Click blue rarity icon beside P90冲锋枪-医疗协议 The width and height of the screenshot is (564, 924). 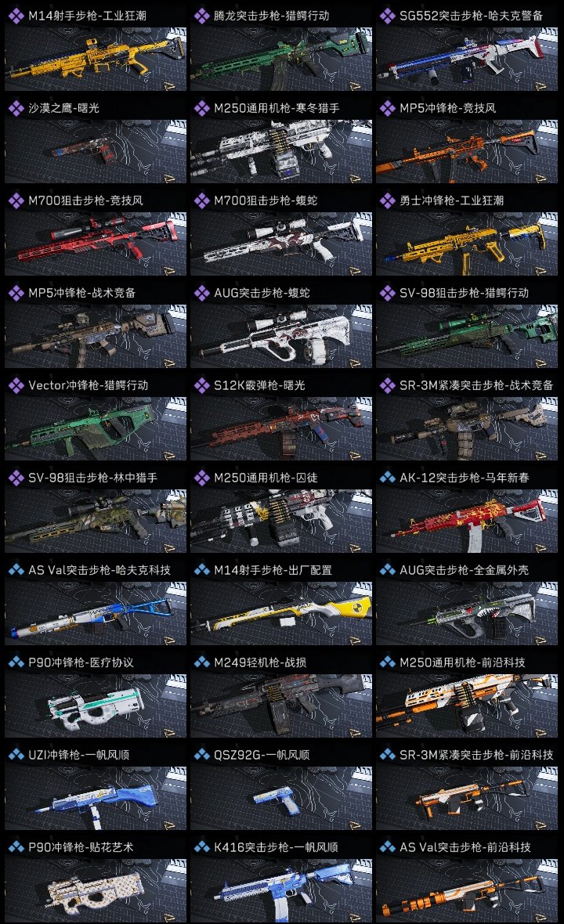(16, 662)
